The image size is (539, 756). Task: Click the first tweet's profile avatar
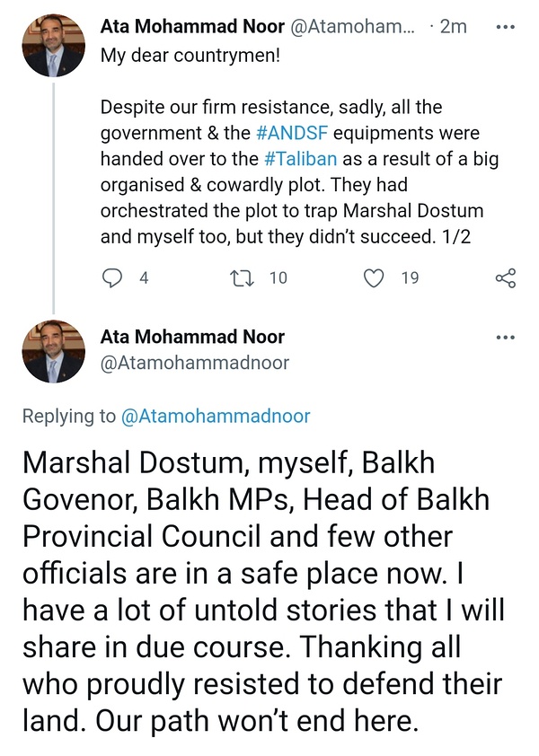53,47
